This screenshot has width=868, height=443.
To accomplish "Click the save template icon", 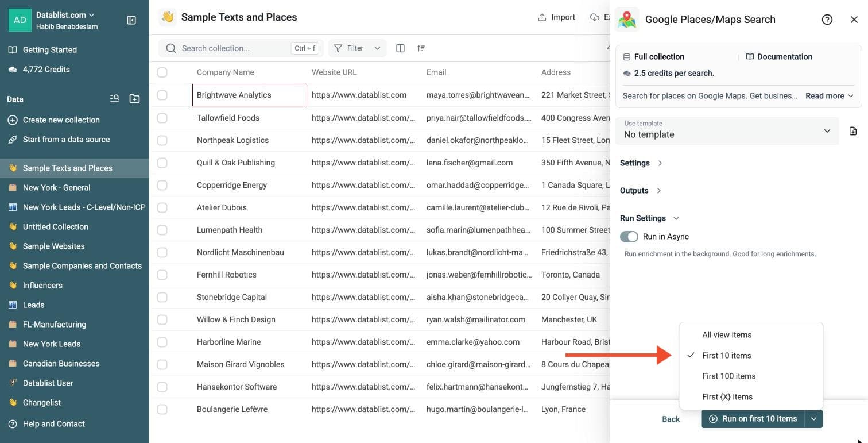I will (853, 131).
